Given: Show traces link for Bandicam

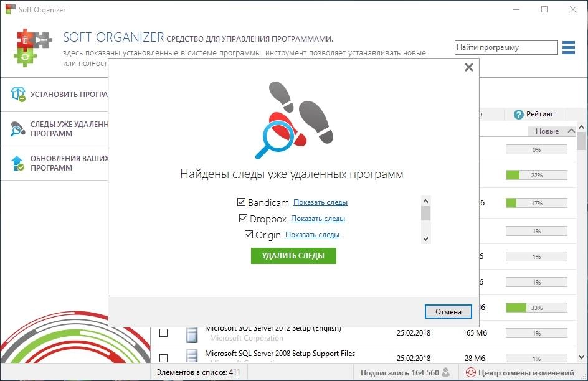Looking at the screenshot, I should [320, 202].
